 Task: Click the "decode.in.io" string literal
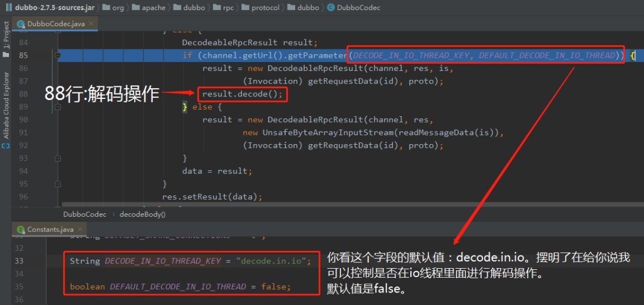(x=271, y=261)
